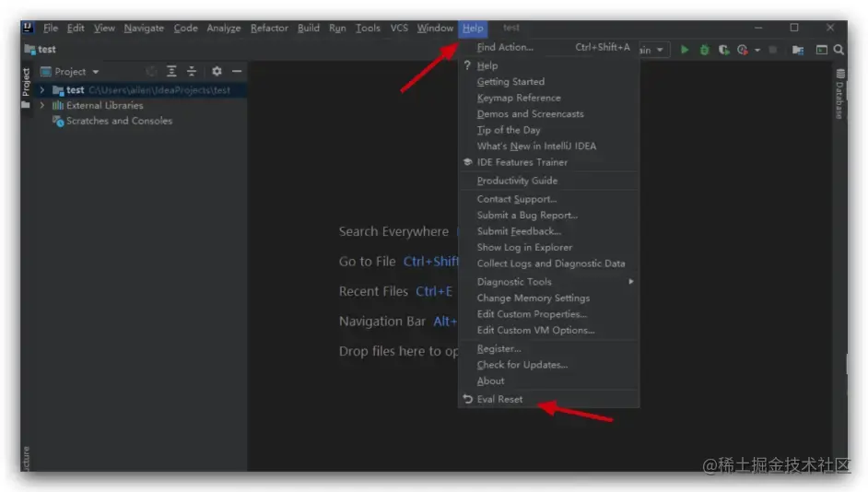Select Collect Logs and Diagnostic Data

pyautogui.click(x=548, y=264)
